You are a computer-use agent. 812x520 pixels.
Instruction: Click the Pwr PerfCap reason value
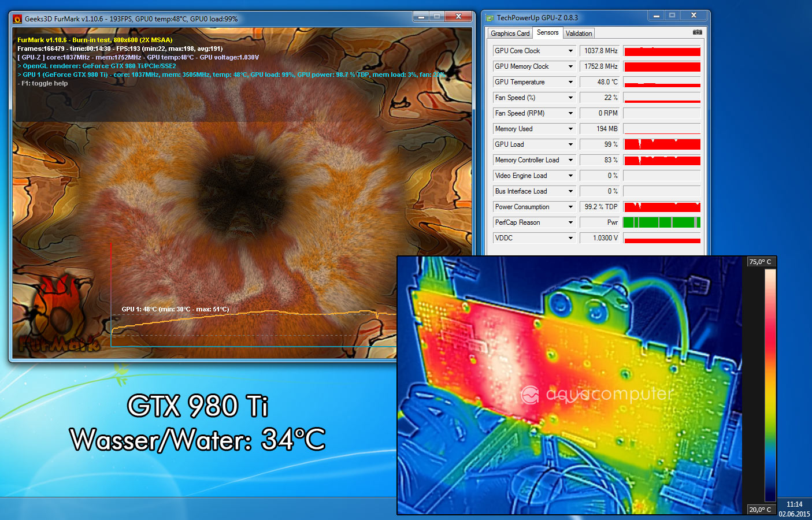click(x=600, y=222)
